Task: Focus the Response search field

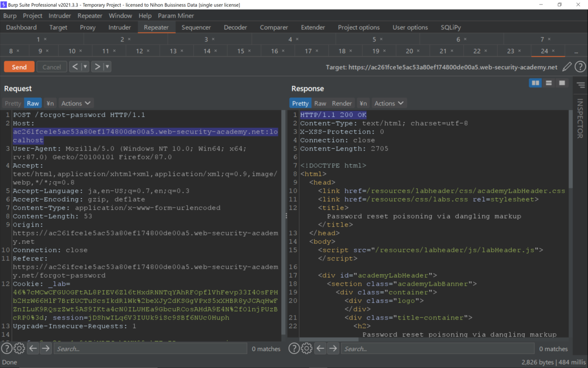Action: pyautogui.click(x=438, y=348)
